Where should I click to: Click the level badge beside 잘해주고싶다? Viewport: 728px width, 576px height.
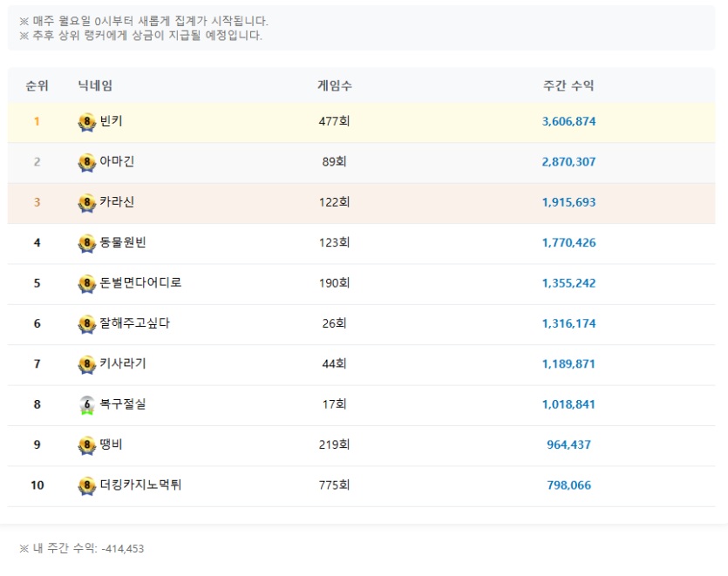[87, 324]
